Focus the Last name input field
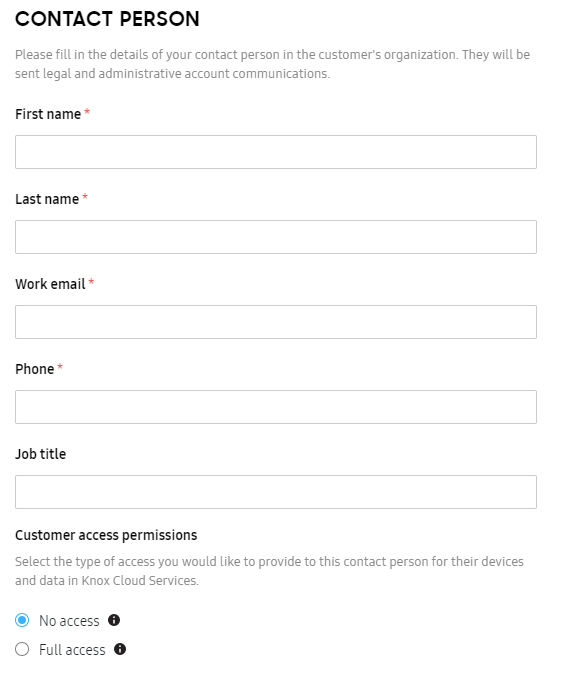The width and height of the screenshot is (577, 680). coord(276,237)
